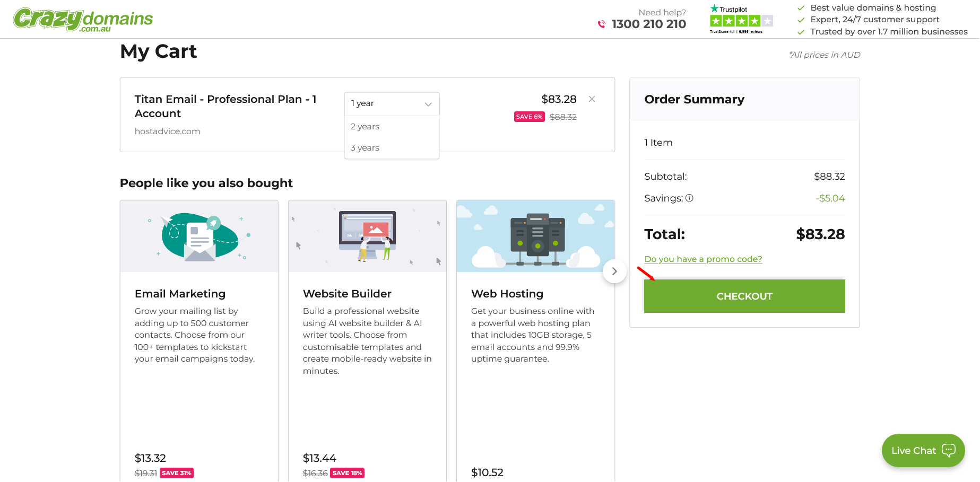
Task: Click the $83.28 item price
Action: [x=559, y=99]
